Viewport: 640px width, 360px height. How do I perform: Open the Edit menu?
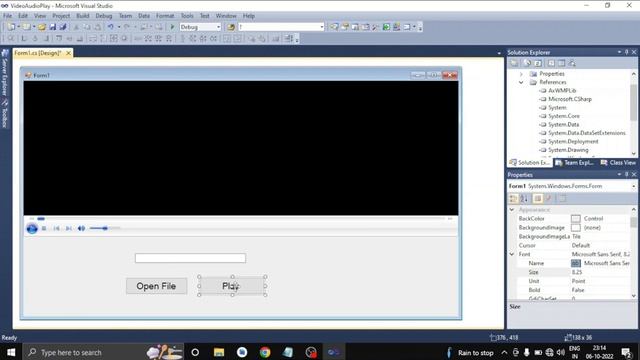coord(23,16)
